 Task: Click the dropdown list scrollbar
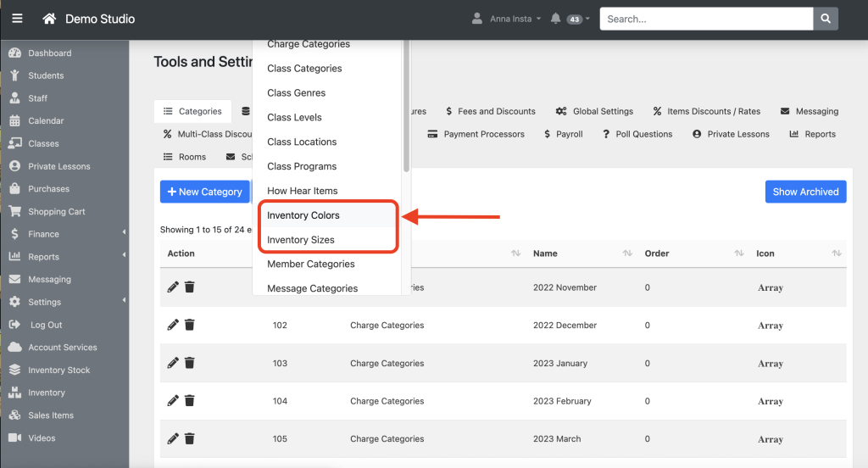coord(406,105)
